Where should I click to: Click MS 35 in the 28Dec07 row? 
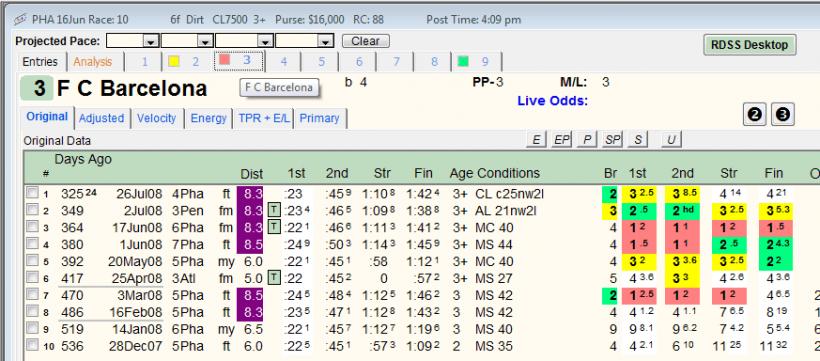click(x=494, y=346)
